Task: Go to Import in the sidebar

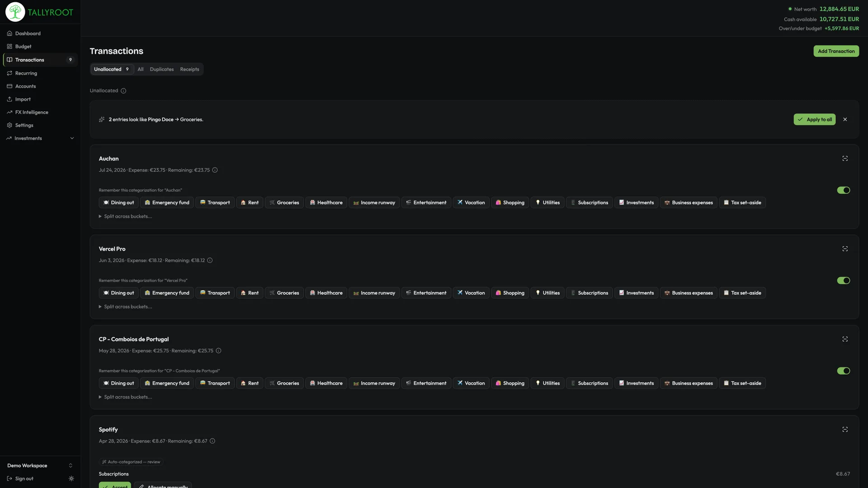Action: (23, 99)
